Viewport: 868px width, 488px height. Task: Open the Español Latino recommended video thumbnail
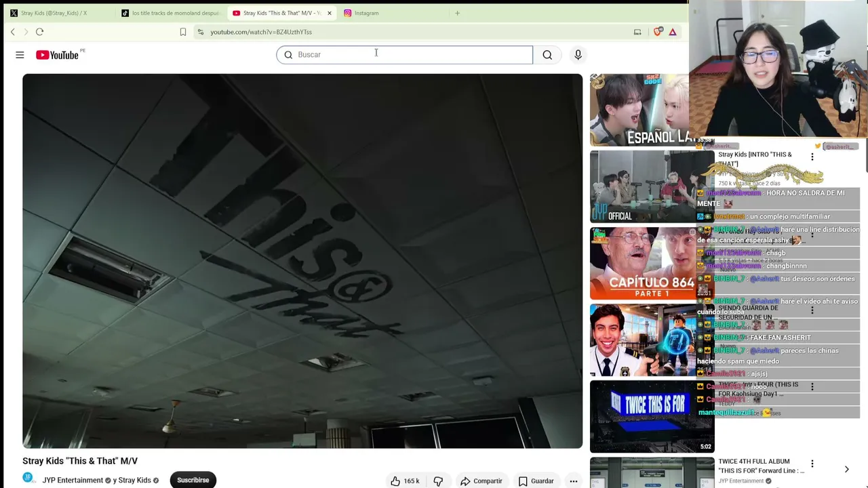(639, 110)
